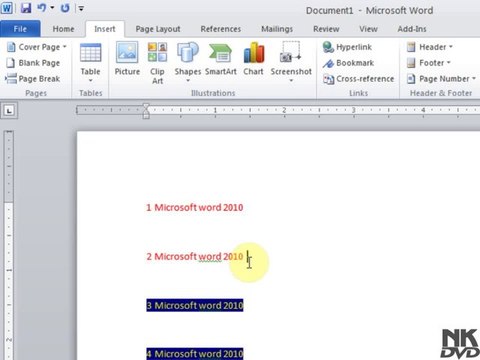
Task: Click the tab stop selector button
Action: point(9,111)
